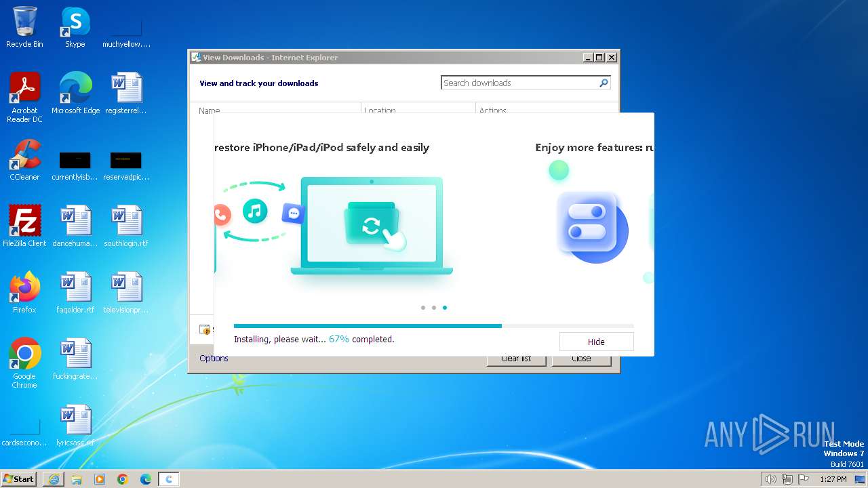Select the first slide indicator dot
The width and height of the screenshot is (868, 488).
click(423, 308)
